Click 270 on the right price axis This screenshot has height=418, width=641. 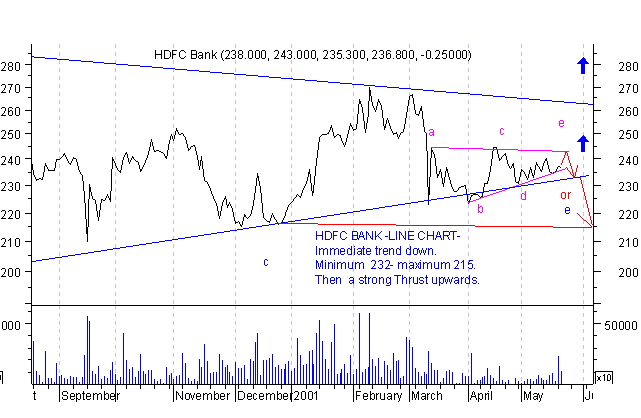tap(628, 89)
